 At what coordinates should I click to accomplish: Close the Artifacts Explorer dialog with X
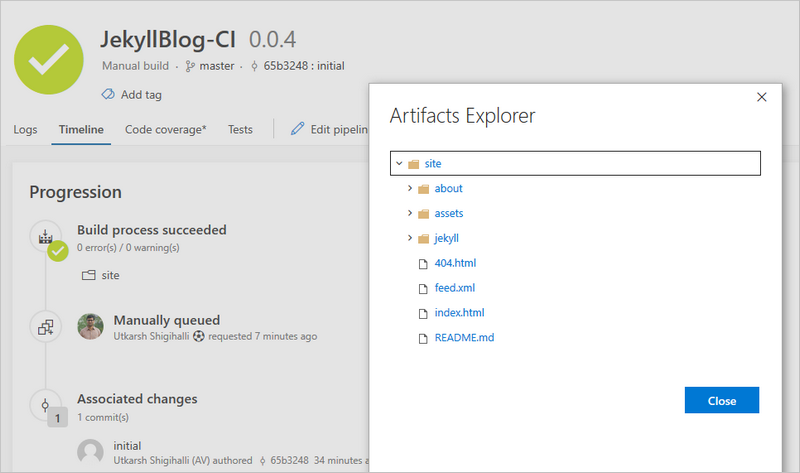762,97
